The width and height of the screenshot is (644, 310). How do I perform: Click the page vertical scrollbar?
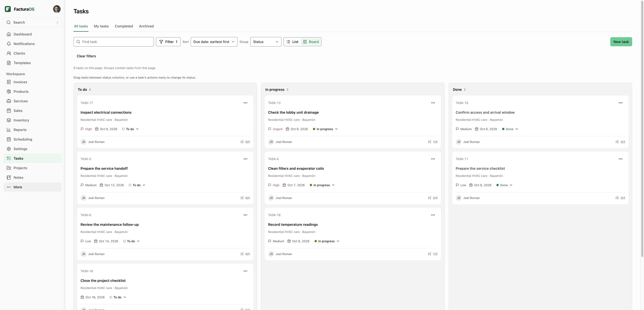pos(642,128)
